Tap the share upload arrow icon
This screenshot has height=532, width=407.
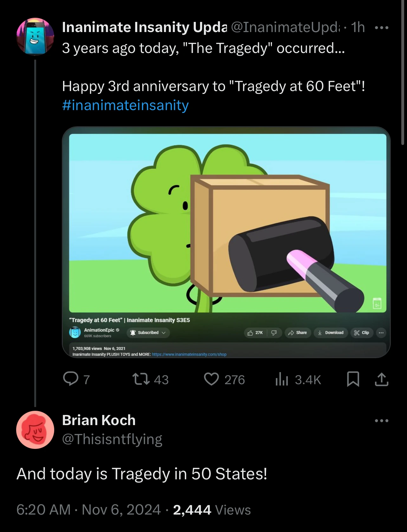[x=381, y=379]
